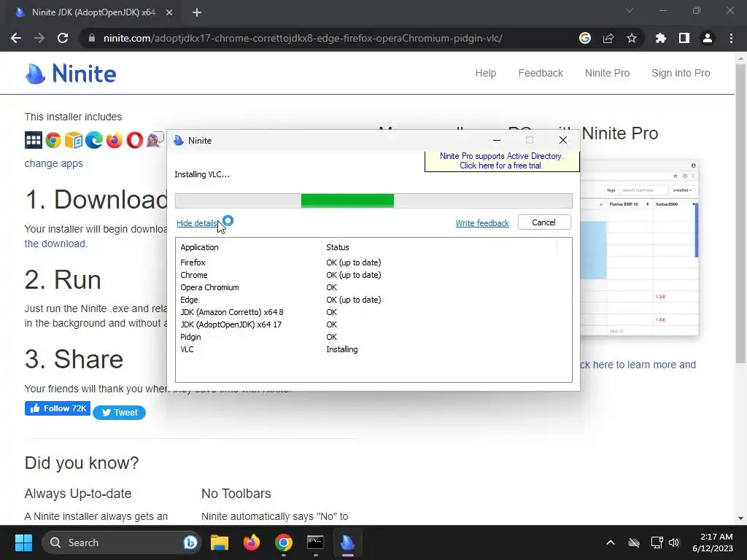
Task: Click the Ninite Pro Active Directory banner
Action: click(x=502, y=161)
